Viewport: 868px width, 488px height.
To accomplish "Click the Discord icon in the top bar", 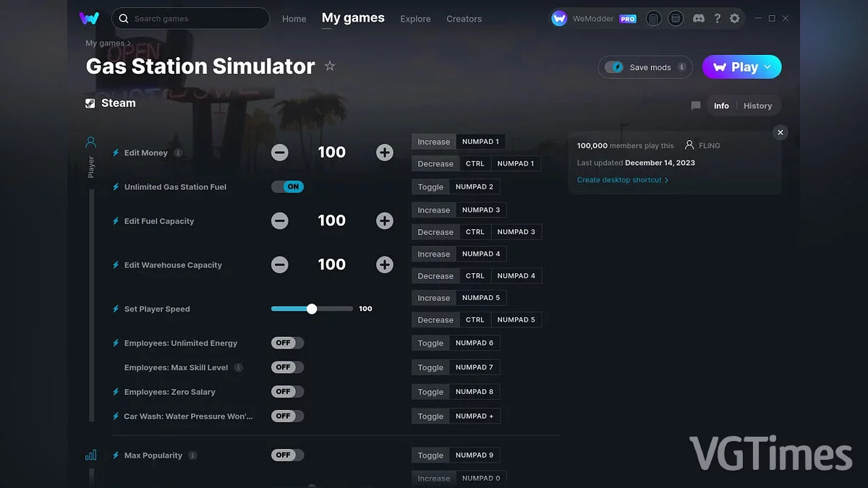I will click(698, 18).
